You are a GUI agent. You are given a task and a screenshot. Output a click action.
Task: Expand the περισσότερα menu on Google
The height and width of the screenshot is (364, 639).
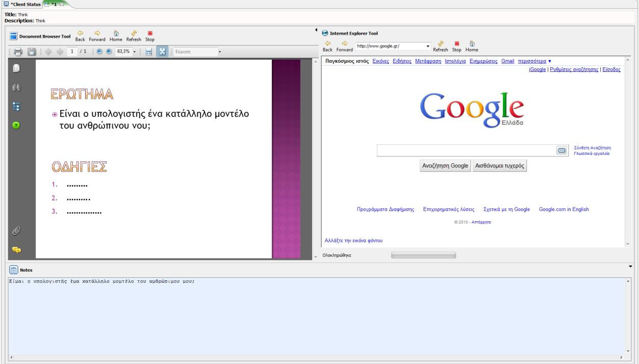(534, 61)
